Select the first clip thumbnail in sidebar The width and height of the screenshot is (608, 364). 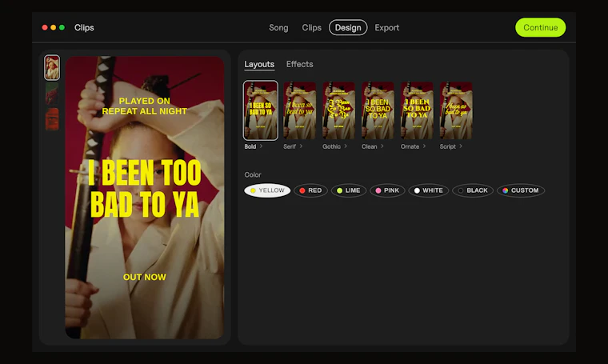pyautogui.click(x=52, y=67)
